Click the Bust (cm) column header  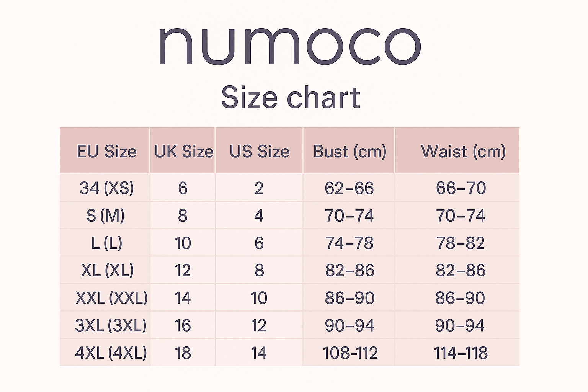point(350,151)
